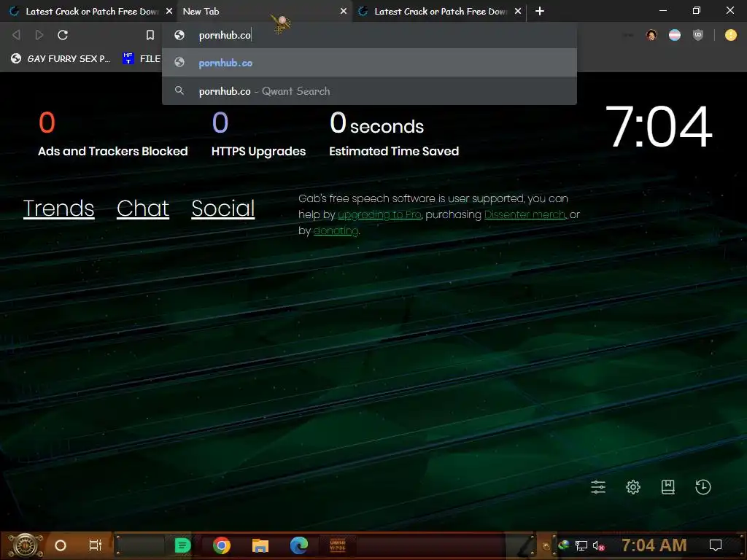Open the portrait avatar extension icon

(651, 35)
